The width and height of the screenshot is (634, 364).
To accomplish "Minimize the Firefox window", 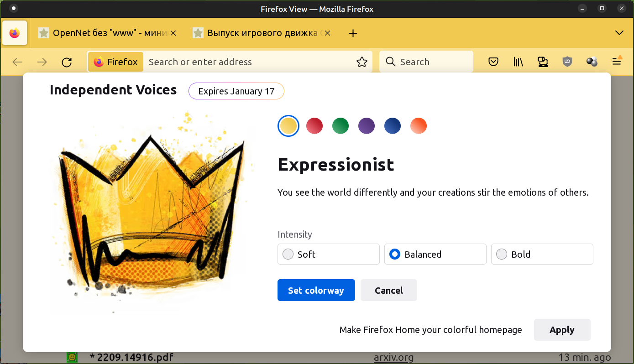I will [x=582, y=8].
